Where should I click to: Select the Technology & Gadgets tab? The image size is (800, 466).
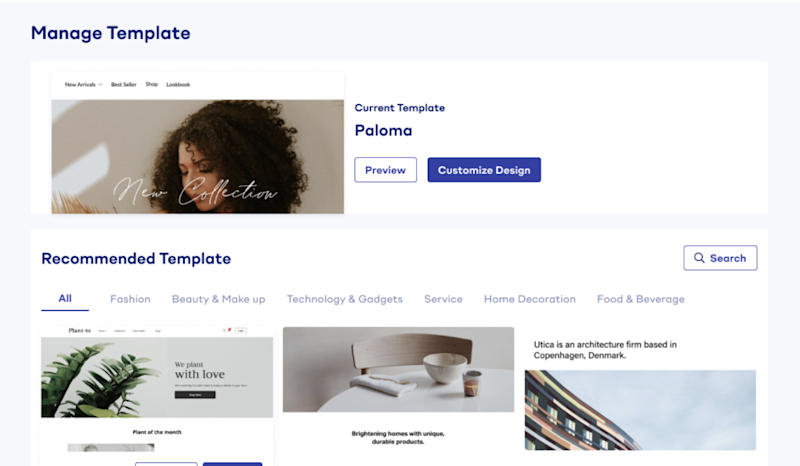344,299
